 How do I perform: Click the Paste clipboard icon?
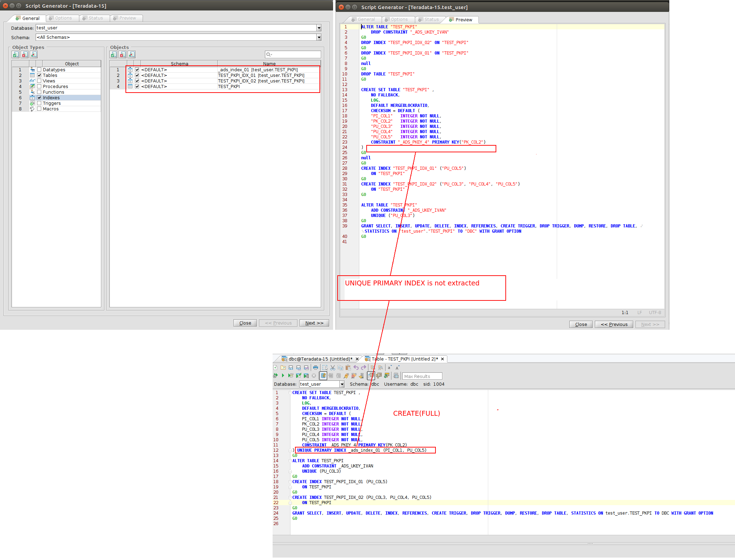pos(348,368)
